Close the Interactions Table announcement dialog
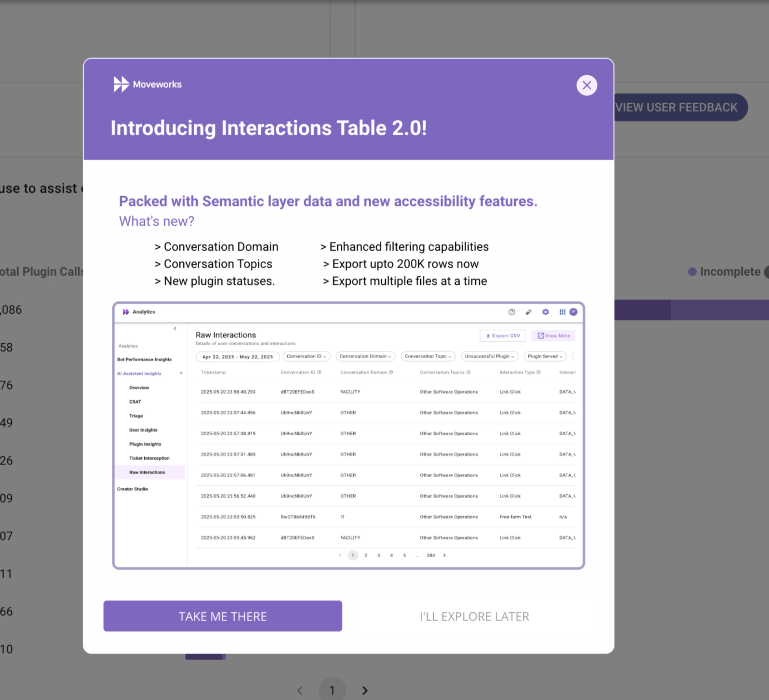The image size is (769, 700). [x=587, y=85]
